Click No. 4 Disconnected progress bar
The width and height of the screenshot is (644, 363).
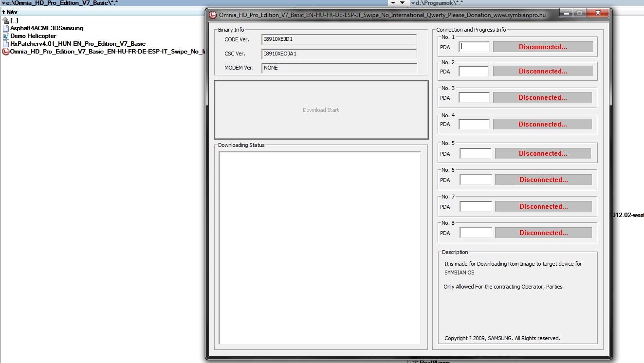543,124
